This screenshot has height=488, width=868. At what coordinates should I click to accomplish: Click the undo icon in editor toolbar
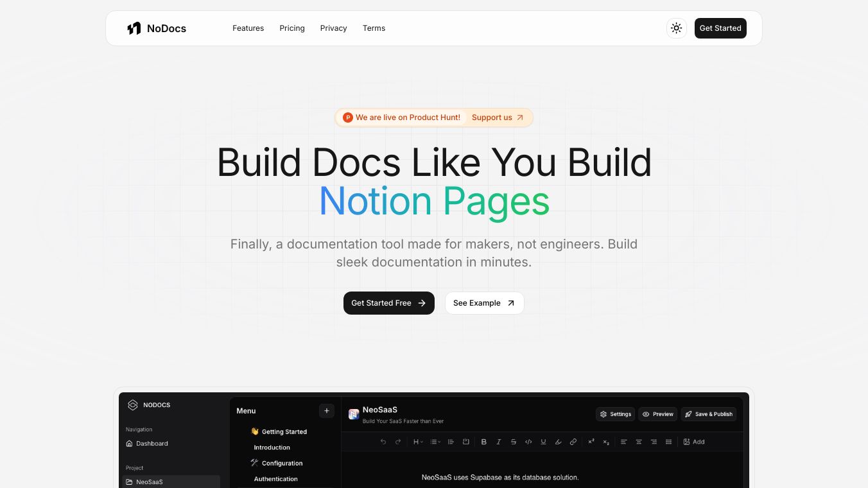pyautogui.click(x=383, y=442)
